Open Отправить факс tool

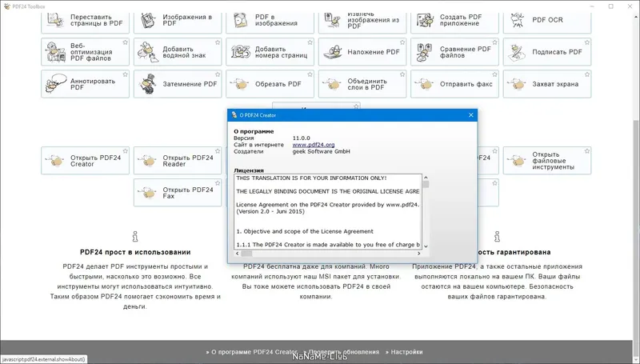(x=454, y=84)
